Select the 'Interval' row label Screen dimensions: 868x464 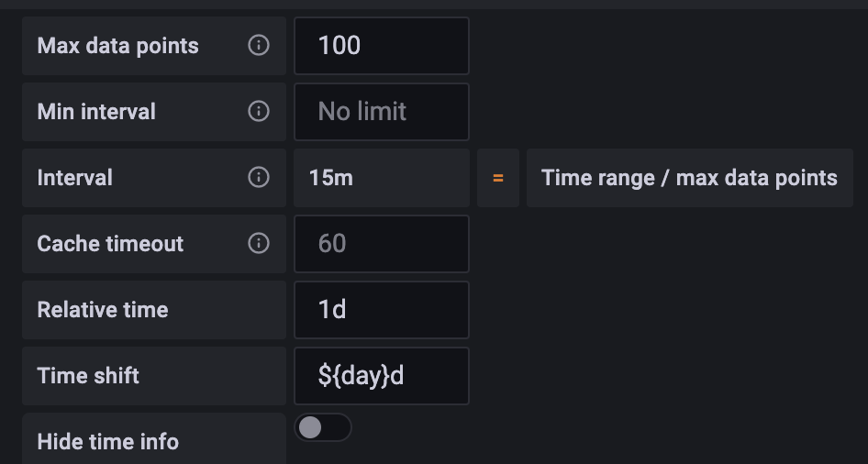[x=74, y=178]
